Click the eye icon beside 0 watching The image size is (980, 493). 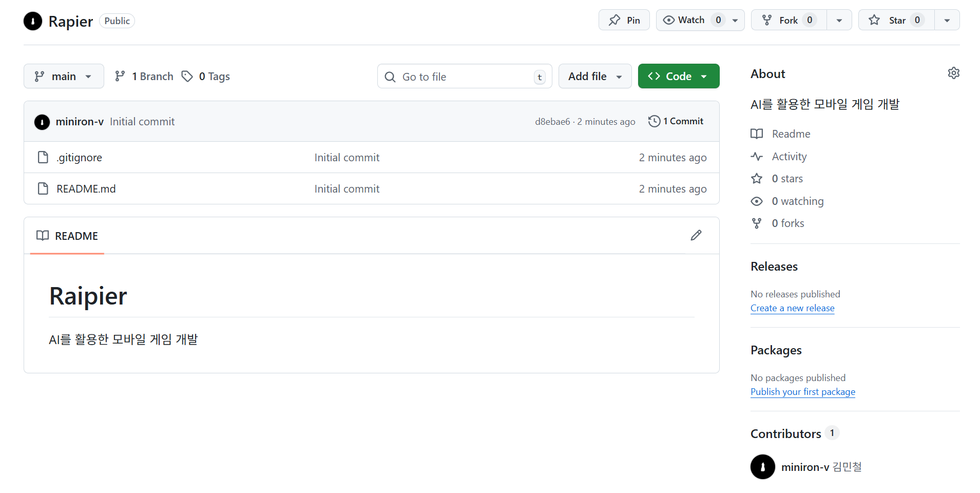tap(757, 201)
